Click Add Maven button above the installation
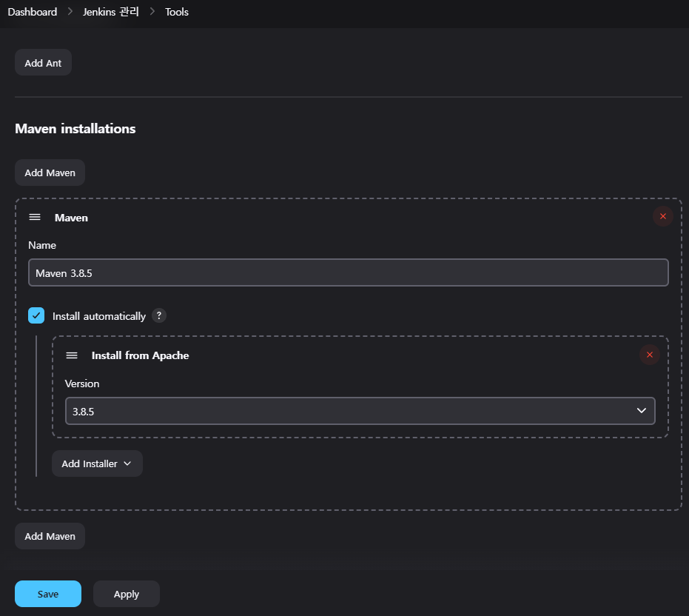Viewport: 689px width, 616px height. pyautogui.click(x=50, y=173)
